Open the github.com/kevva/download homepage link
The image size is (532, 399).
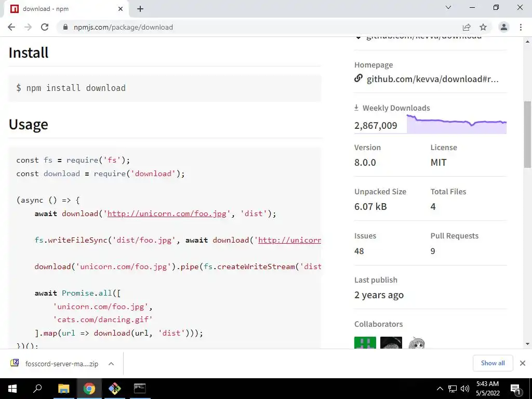[433, 79]
